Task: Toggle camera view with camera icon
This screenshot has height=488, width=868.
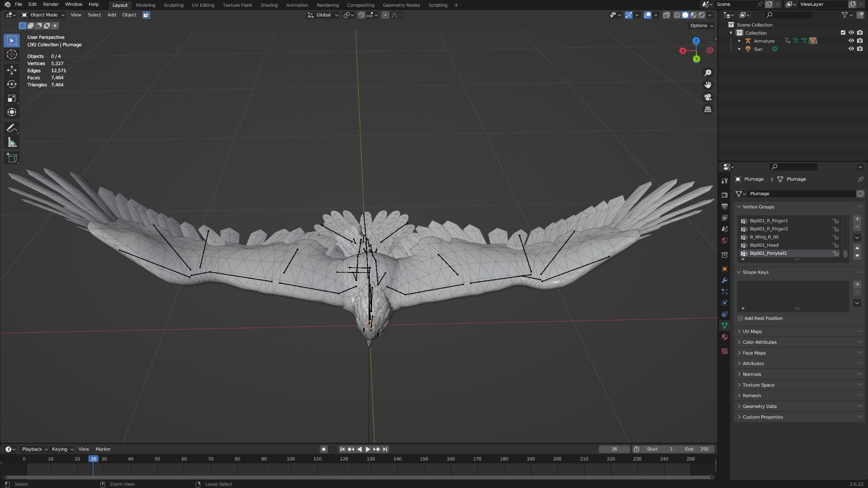Action: [708, 97]
